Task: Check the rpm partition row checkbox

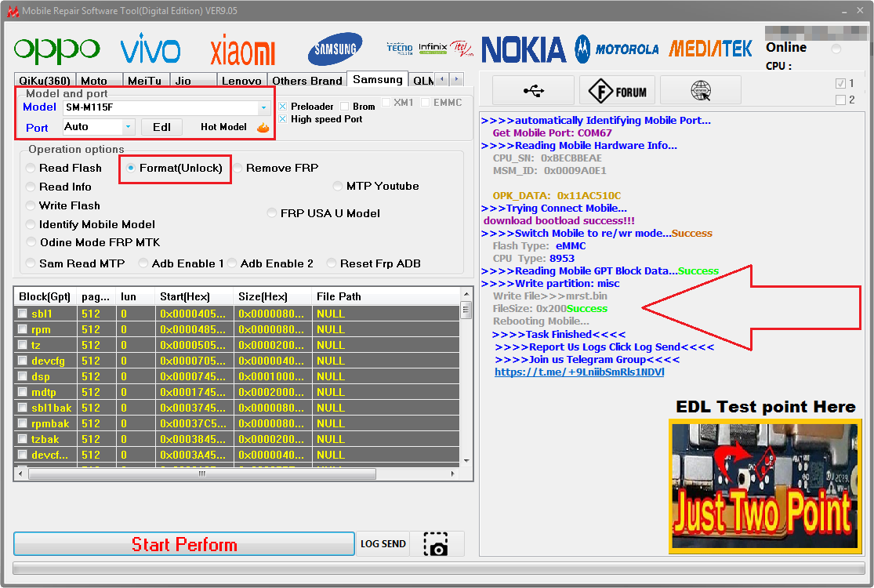Action: point(22,329)
